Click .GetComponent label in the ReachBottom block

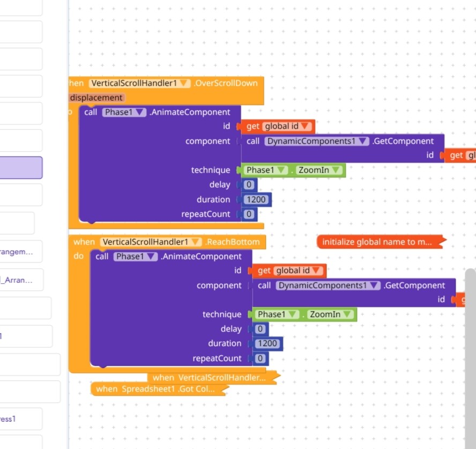[x=414, y=285]
